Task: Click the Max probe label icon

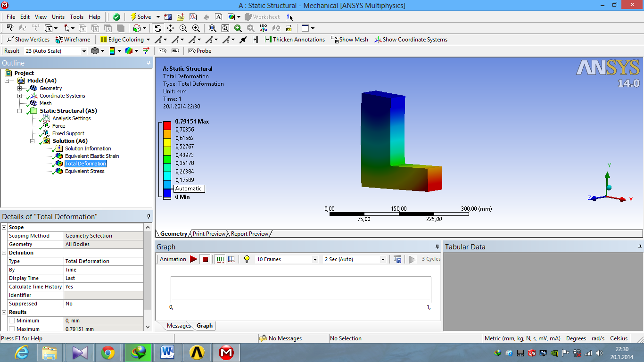Action: tap(163, 51)
